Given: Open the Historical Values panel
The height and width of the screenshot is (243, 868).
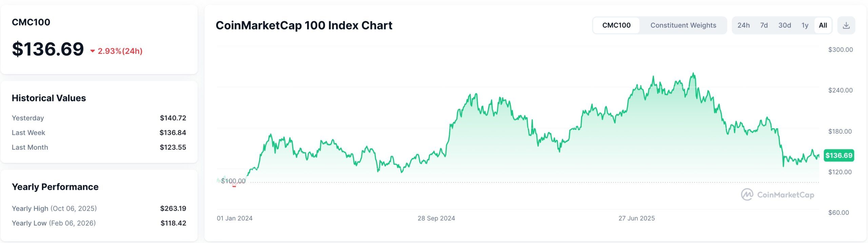Looking at the screenshot, I should (49, 98).
